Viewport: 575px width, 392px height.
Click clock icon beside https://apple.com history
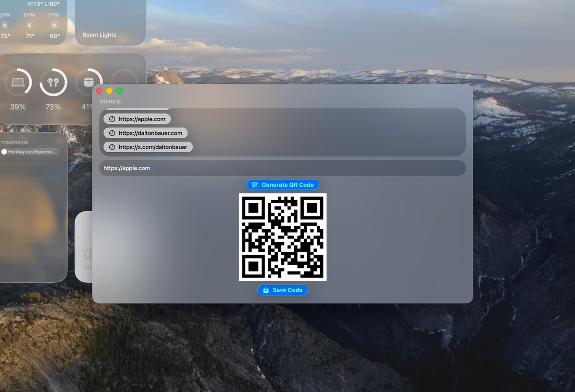pos(112,119)
